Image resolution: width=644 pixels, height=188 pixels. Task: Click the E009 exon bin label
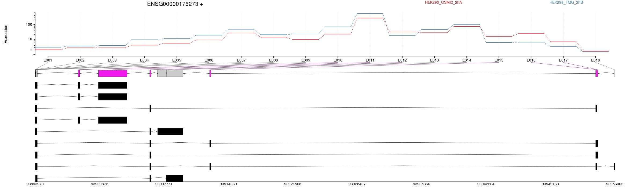tap(306, 60)
